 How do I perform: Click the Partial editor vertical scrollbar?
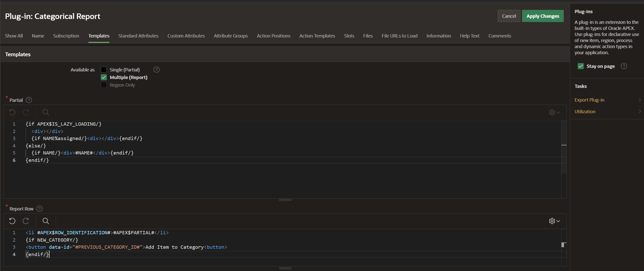tap(564, 159)
